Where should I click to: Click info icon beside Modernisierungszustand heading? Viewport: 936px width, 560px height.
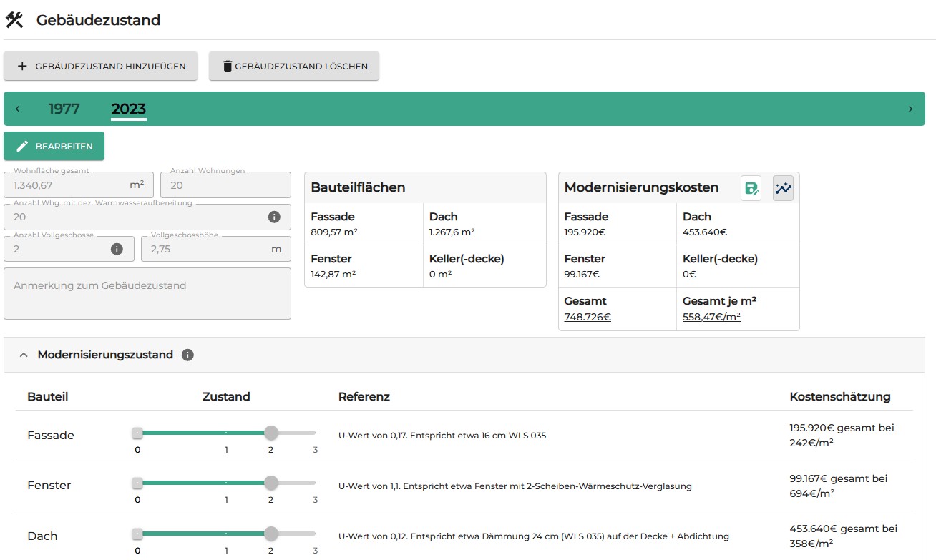[x=187, y=355]
